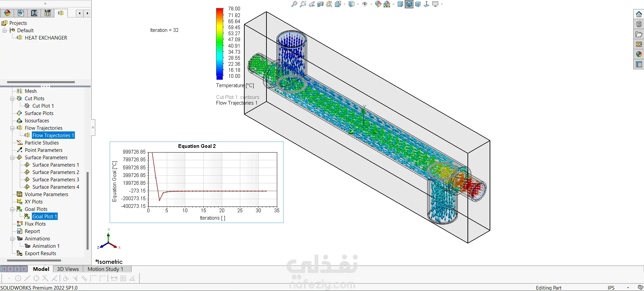Screen dimensions: 644x291
Task: Open the Appearances task pane color ball
Action: click(639, 54)
